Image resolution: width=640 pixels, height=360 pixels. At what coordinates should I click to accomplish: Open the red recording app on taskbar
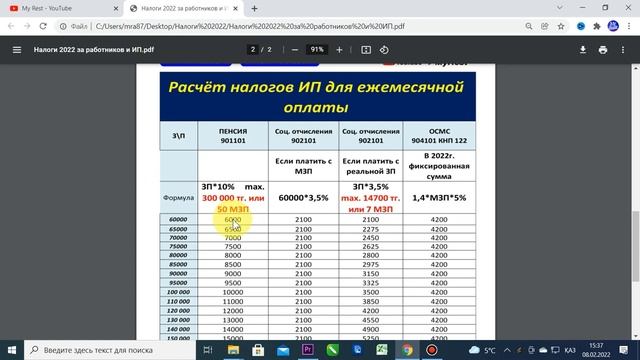click(x=432, y=350)
